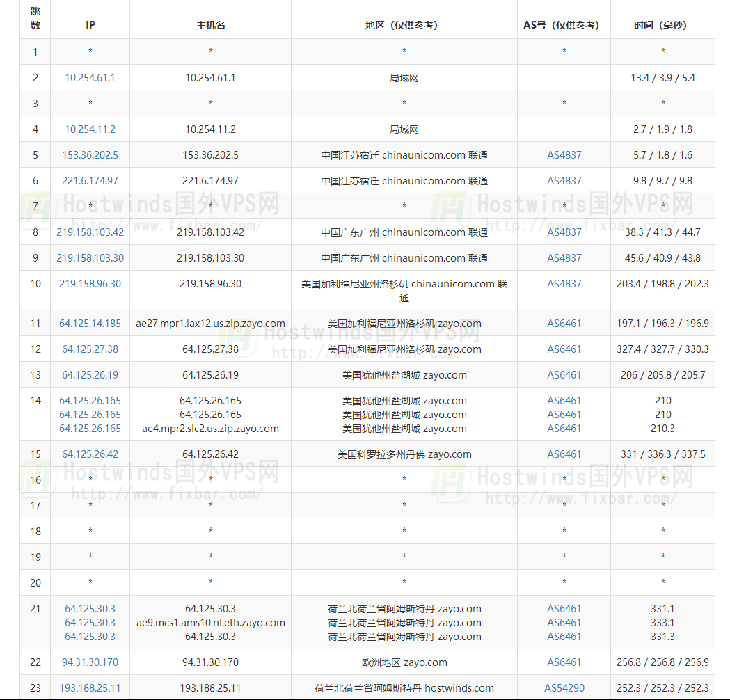Click the 64.125.26.42 IP link
This screenshot has width=730, height=700.
click(90, 454)
